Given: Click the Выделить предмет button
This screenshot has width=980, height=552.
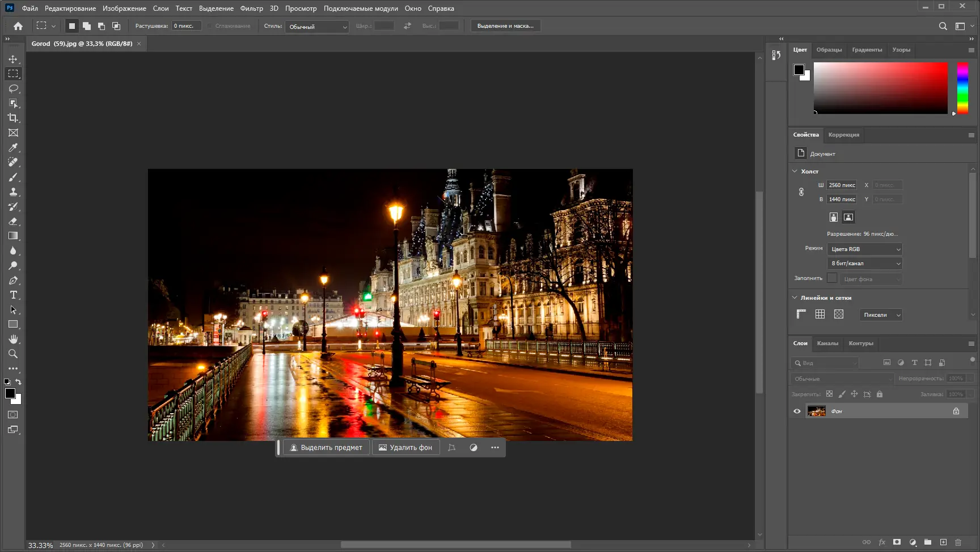Looking at the screenshot, I should pyautogui.click(x=326, y=448).
